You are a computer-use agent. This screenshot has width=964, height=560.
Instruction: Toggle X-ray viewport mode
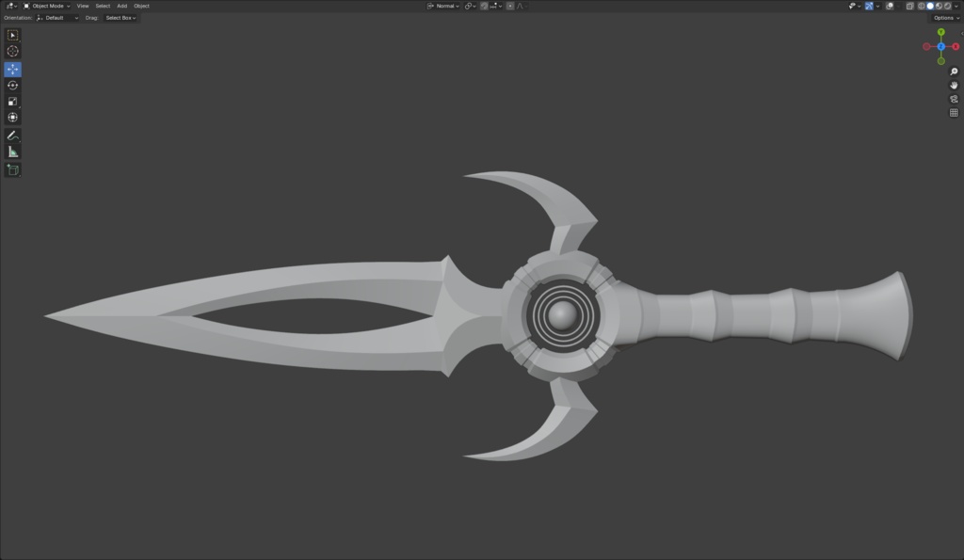click(909, 5)
